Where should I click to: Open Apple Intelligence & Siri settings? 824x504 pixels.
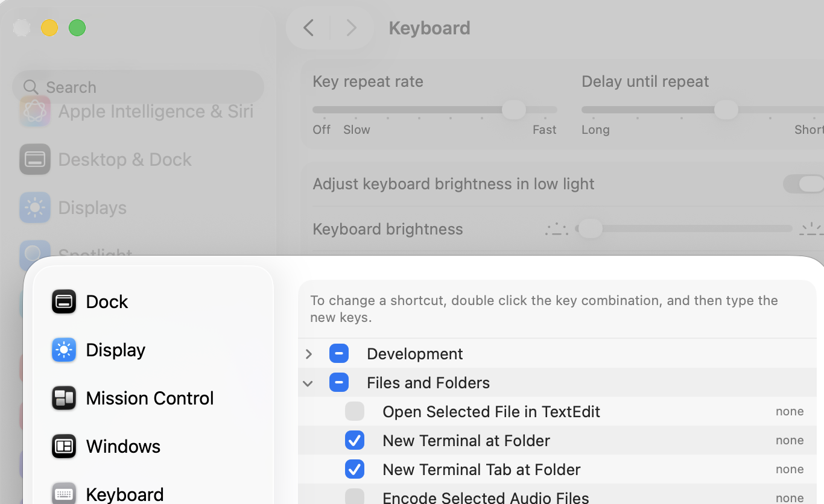pyautogui.click(x=34, y=111)
